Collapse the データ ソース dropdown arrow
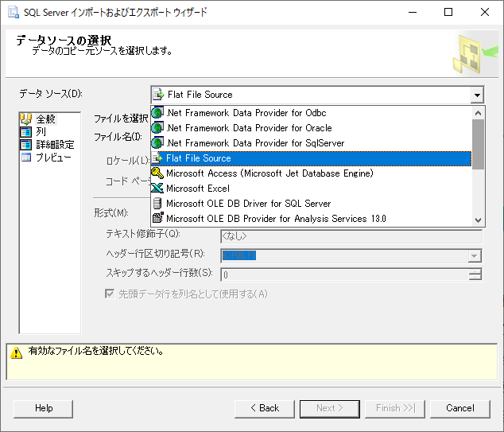 coord(476,95)
